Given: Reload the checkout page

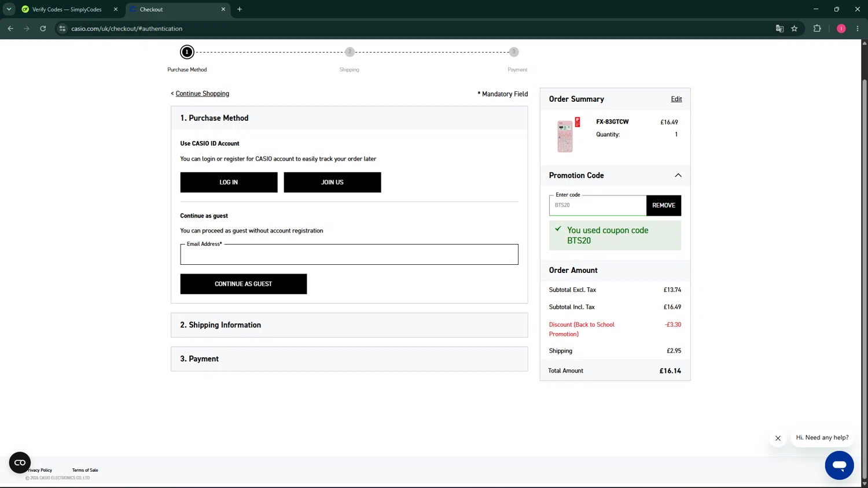Looking at the screenshot, I should tap(43, 28).
